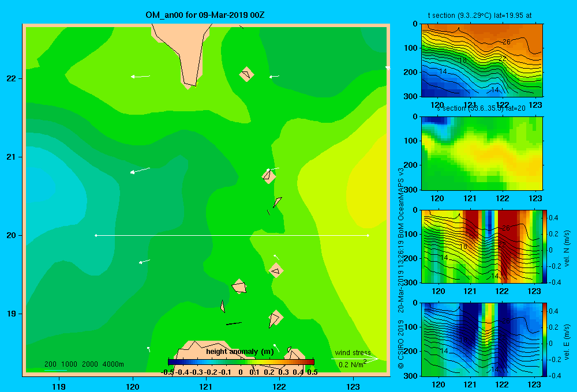The image size is (577, 392).
Task: Click the height anomaly color bar
Action: [x=241, y=362]
